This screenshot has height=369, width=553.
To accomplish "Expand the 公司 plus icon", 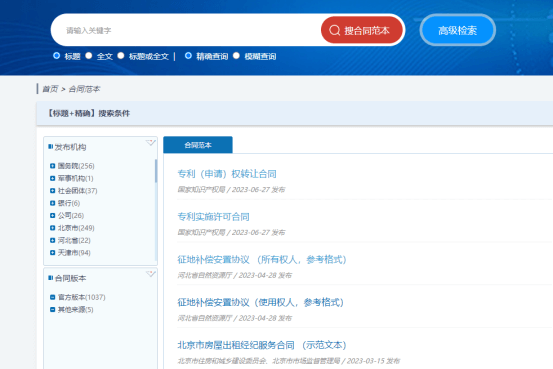I will click(x=53, y=215).
